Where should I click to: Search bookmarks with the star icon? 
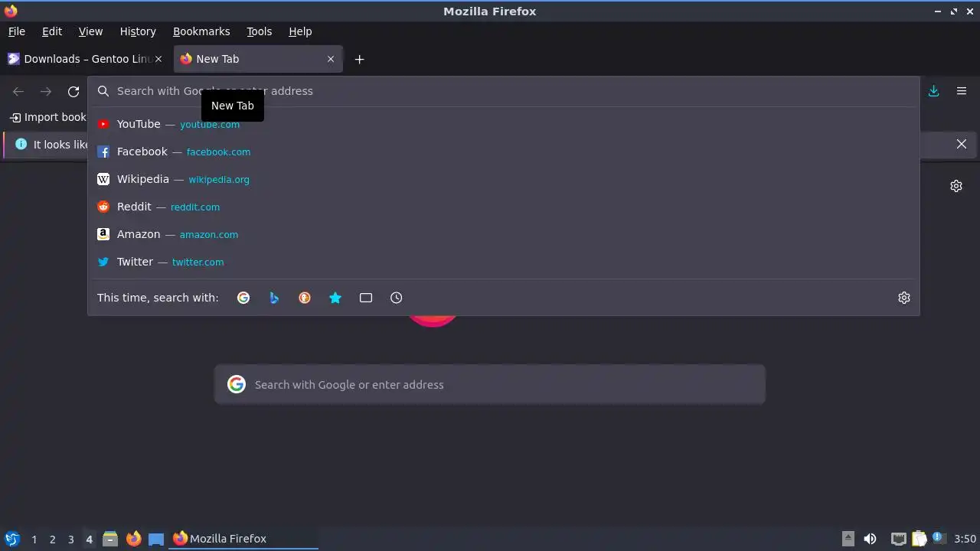click(x=335, y=298)
